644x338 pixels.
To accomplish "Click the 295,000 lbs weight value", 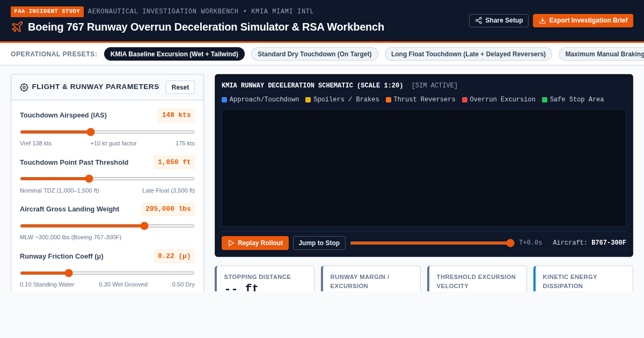I will click(x=169, y=209).
